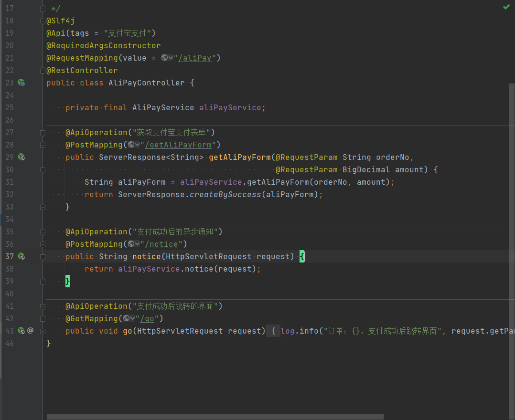Open the URL dropdown arrow next to "/notice"
The image size is (515, 420).
click(x=137, y=244)
